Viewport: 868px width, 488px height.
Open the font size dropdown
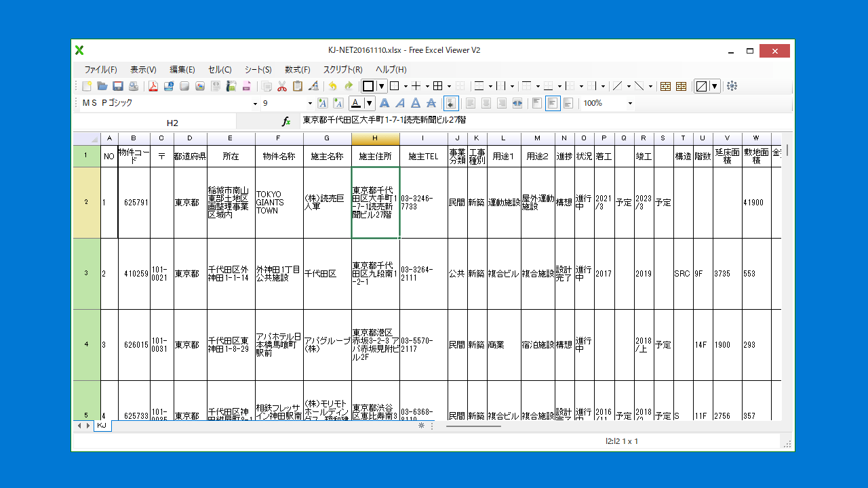click(310, 104)
